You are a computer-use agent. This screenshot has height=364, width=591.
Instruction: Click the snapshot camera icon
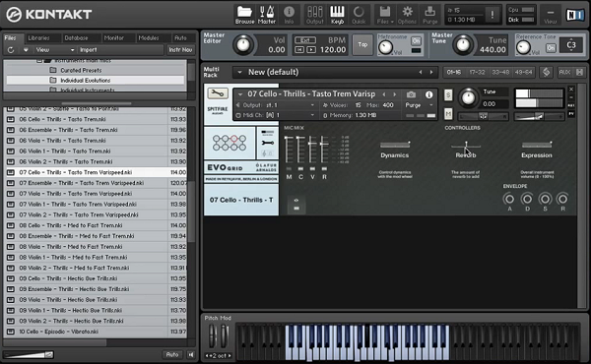411,94
